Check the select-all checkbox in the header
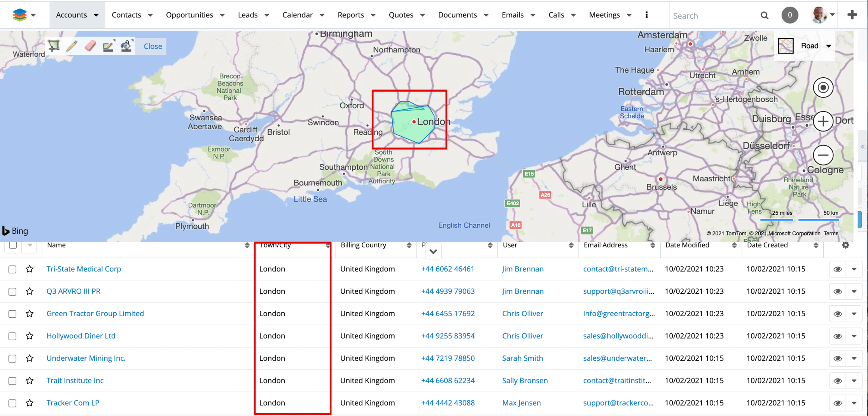Viewport: 868px width, 416px height. point(12,245)
